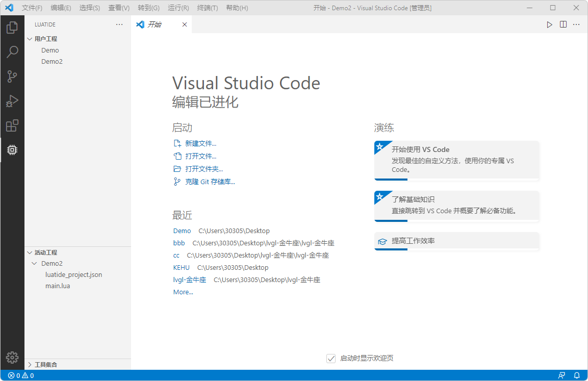Image resolution: width=588 pixels, height=381 pixels.
Task: Open the feedback icon in status bar
Action: (x=562, y=375)
